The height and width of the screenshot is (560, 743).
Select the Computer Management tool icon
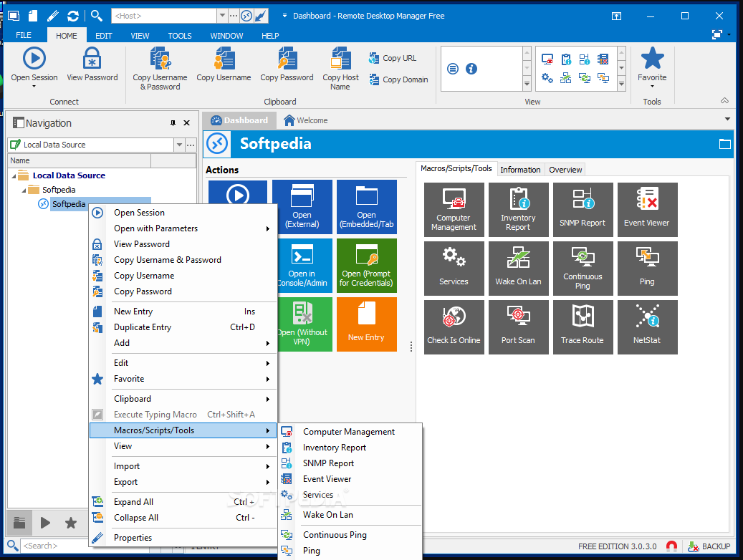[454, 210]
